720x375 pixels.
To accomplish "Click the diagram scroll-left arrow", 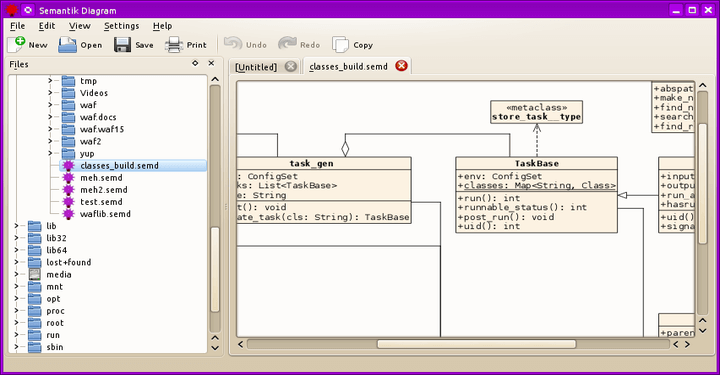I will [x=241, y=344].
